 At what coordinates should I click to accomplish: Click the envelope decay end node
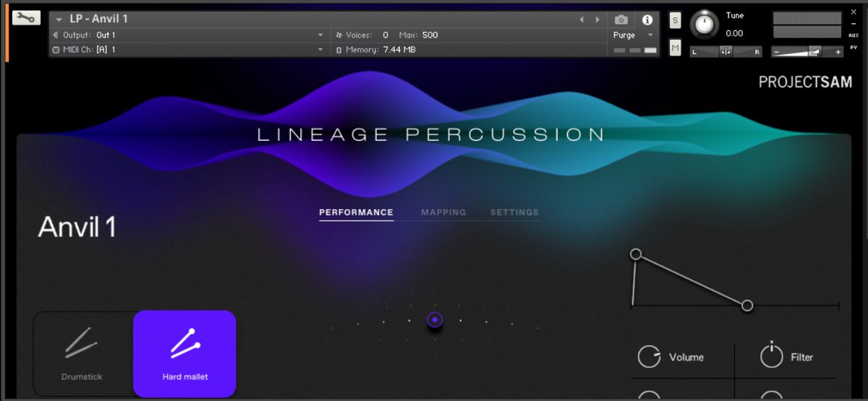[747, 306]
